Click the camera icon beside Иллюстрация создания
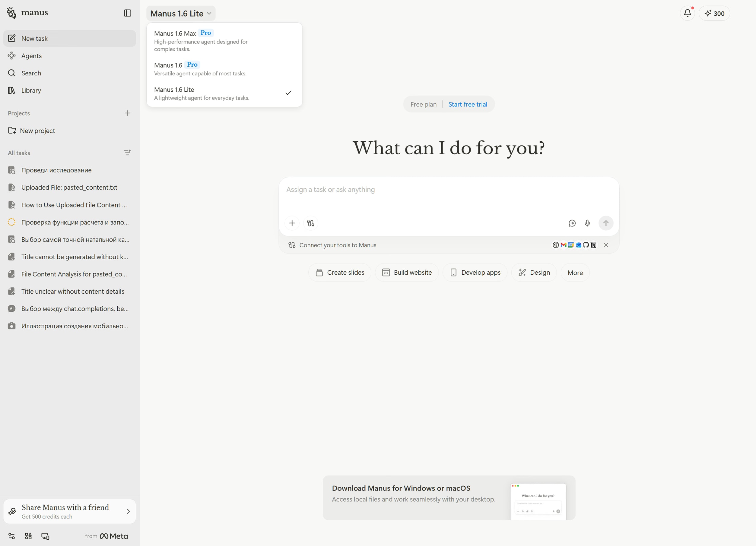The height and width of the screenshot is (546, 756). click(12, 326)
